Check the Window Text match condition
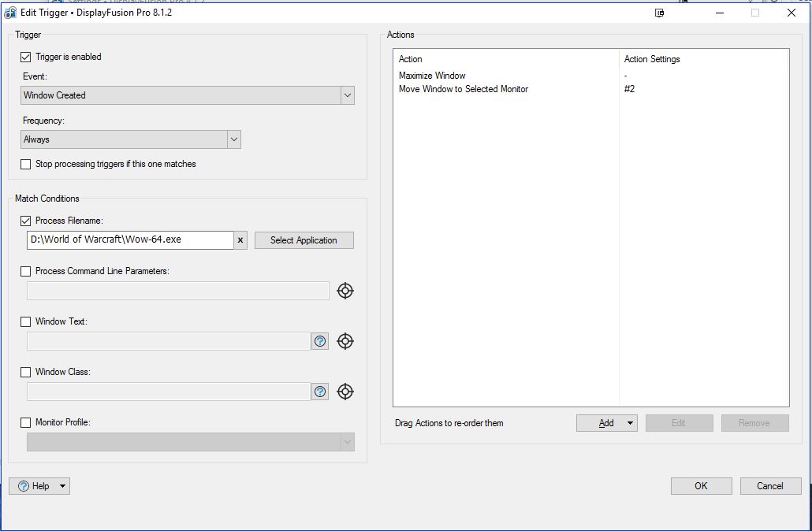Screen dimensions: 812x531 (x=26, y=321)
